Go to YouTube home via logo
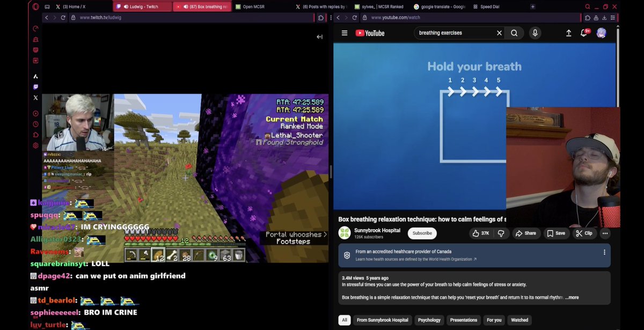The height and width of the screenshot is (330, 644). click(370, 33)
